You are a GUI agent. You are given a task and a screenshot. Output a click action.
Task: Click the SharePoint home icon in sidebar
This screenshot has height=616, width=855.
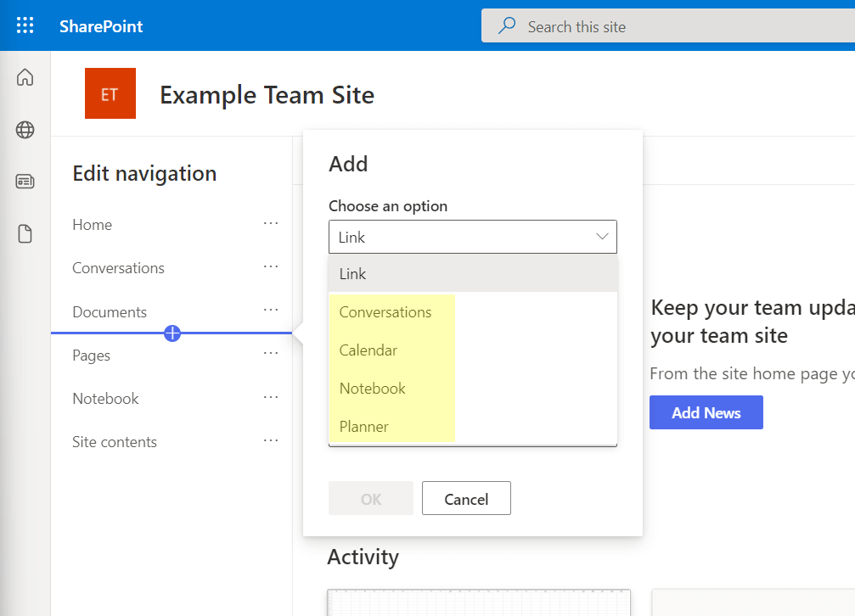tap(25, 77)
